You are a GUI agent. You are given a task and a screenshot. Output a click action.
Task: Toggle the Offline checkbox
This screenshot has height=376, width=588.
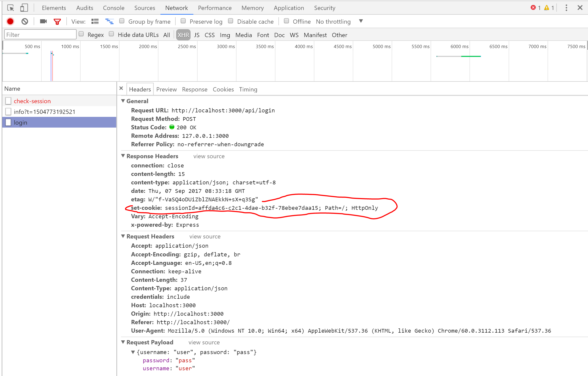coord(286,21)
